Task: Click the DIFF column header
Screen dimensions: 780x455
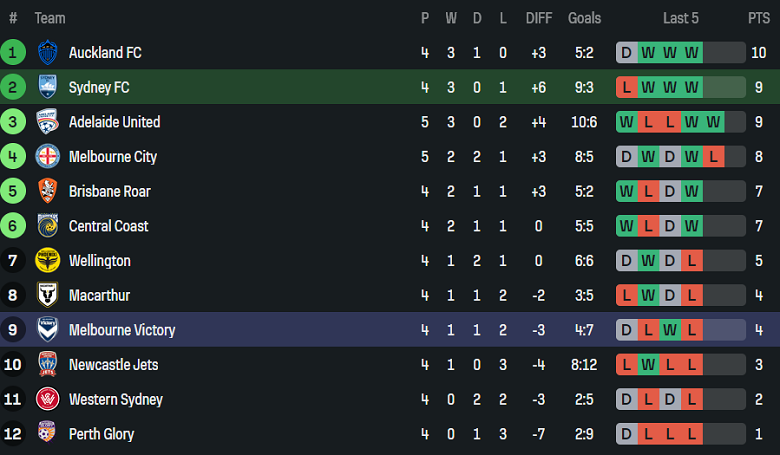Action: (538, 18)
